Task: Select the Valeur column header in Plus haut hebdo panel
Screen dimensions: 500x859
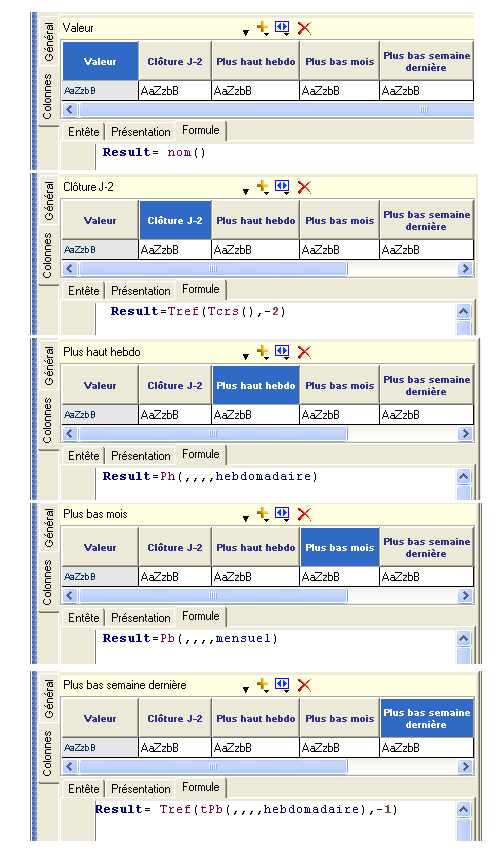Action: [x=100, y=385]
